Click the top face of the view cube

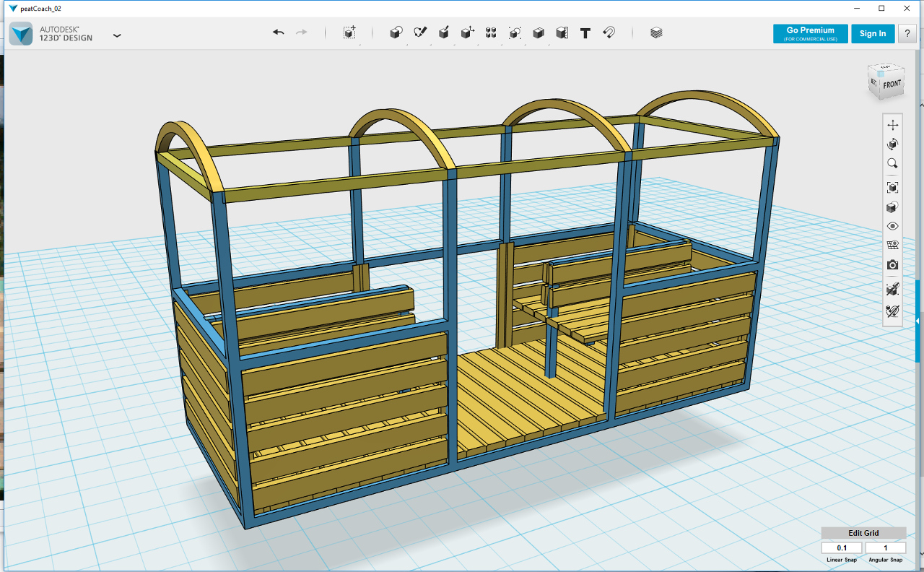tap(885, 69)
